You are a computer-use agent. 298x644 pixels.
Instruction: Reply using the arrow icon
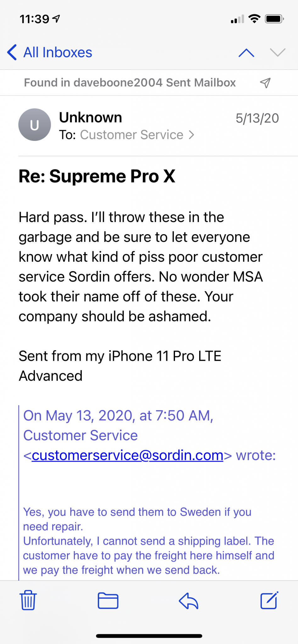coord(188,601)
